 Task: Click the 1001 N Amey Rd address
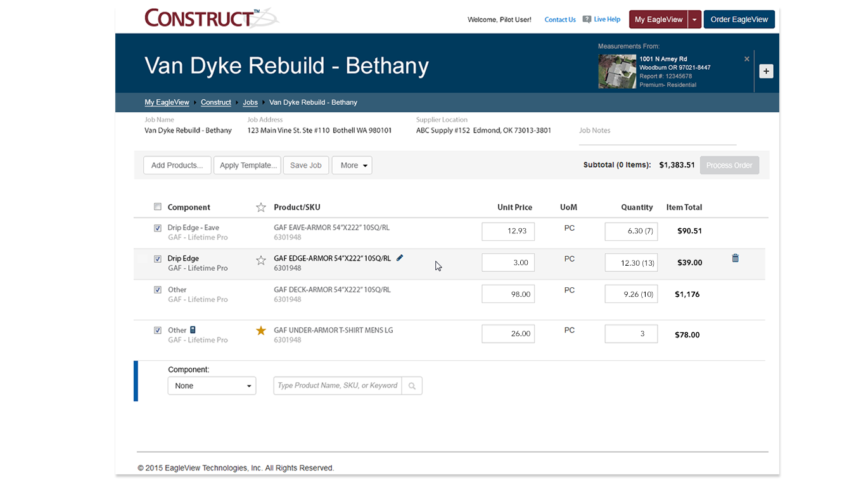(x=663, y=59)
